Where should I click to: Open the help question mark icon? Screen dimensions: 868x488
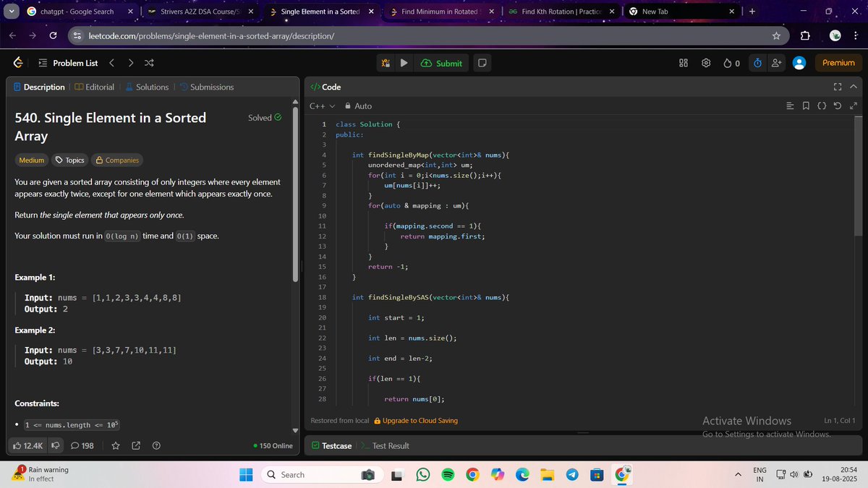(156, 445)
